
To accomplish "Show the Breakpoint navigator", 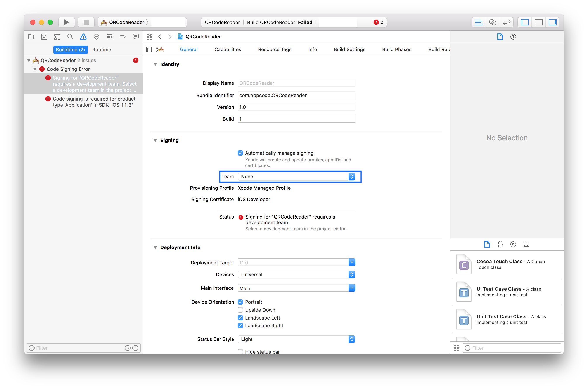I will coord(123,36).
